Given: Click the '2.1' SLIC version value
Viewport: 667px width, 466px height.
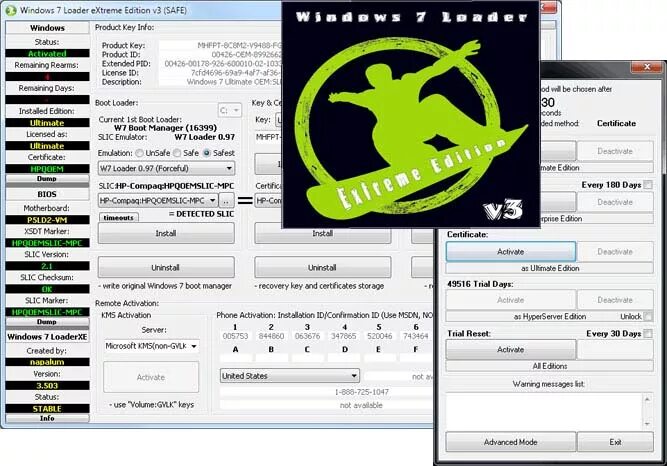Looking at the screenshot, I should pyautogui.click(x=47, y=266).
